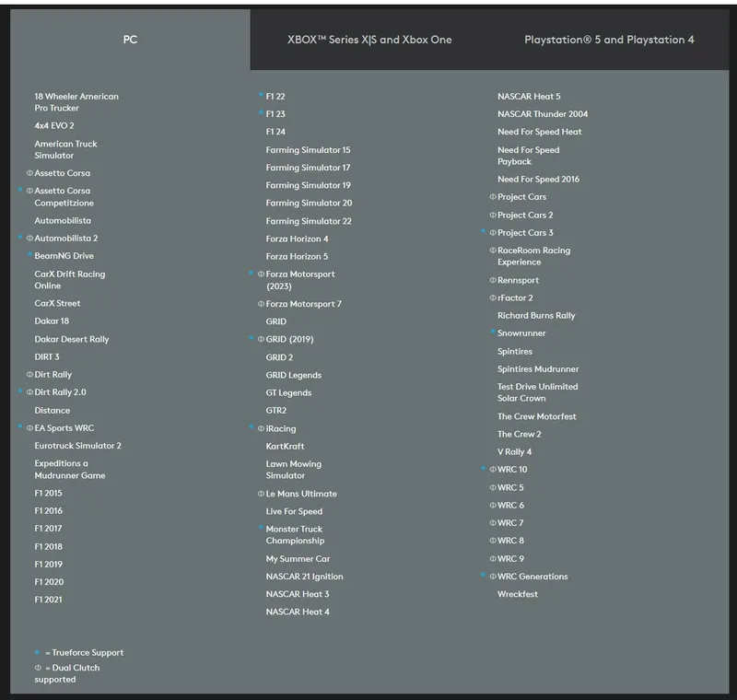Click the Trueforce star beside F1 22
The height and width of the screenshot is (700, 737).
(261, 95)
